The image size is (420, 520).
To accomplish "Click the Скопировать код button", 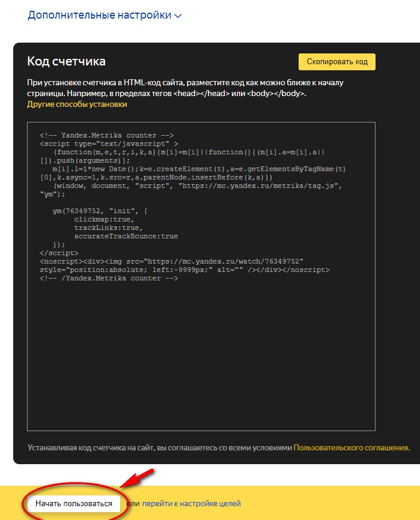I will click(336, 62).
